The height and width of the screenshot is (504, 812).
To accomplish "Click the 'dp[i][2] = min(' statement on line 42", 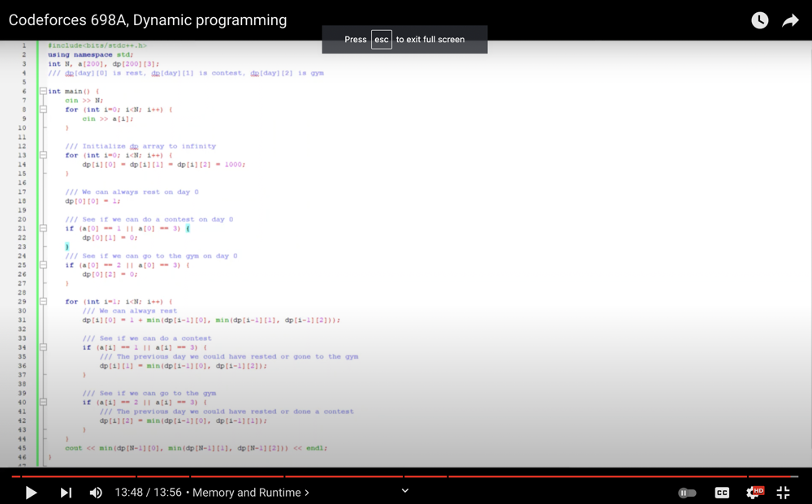I will [x=184, y=420].
